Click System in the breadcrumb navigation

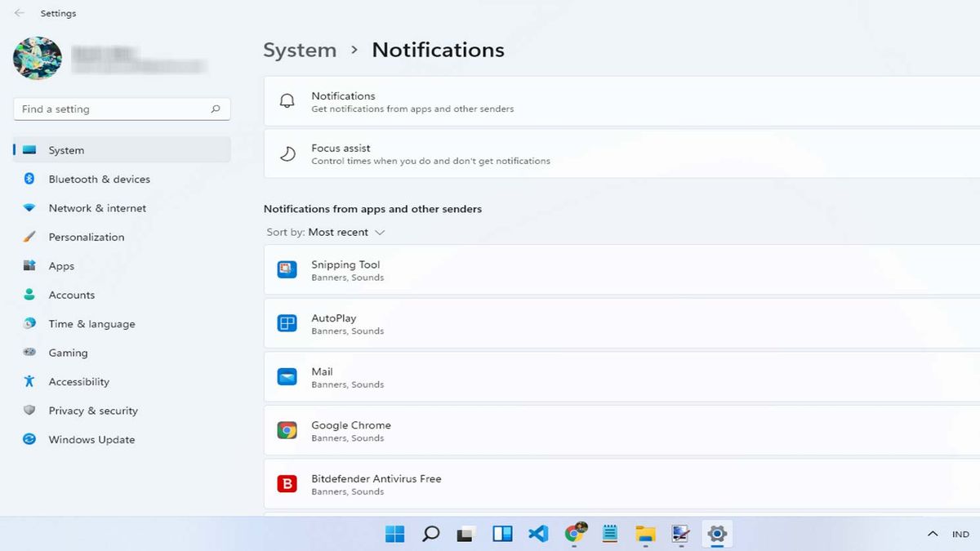300,50
